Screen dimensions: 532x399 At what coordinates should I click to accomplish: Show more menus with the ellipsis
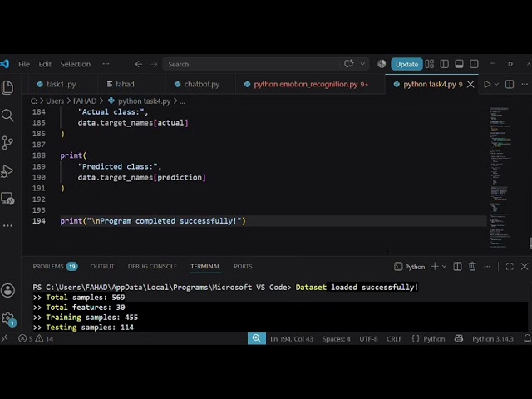(106, 64)
